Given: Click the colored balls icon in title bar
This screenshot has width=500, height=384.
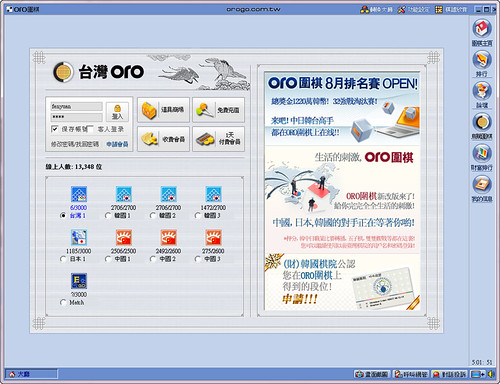Looking at the screenshot, I should [365, 10].
